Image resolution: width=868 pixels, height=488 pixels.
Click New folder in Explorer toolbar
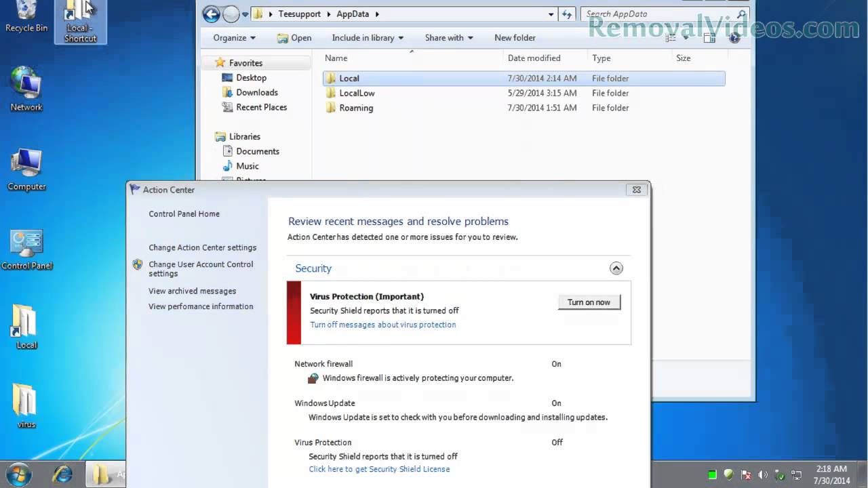[x=515, y=38]
